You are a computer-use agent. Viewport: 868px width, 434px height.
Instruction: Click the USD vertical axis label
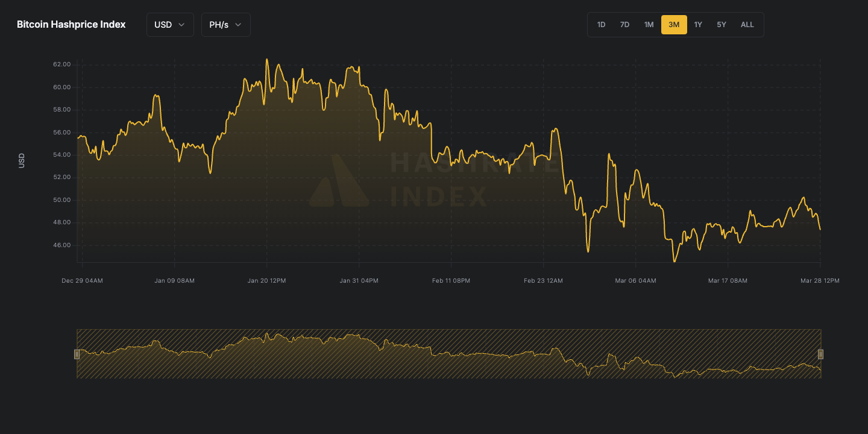coord(21,160)
